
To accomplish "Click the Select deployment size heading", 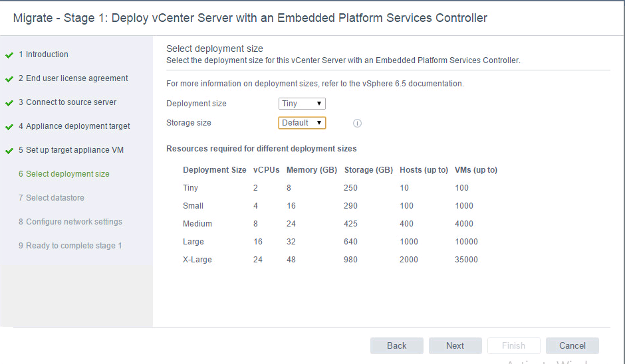I will click(215, 48).
